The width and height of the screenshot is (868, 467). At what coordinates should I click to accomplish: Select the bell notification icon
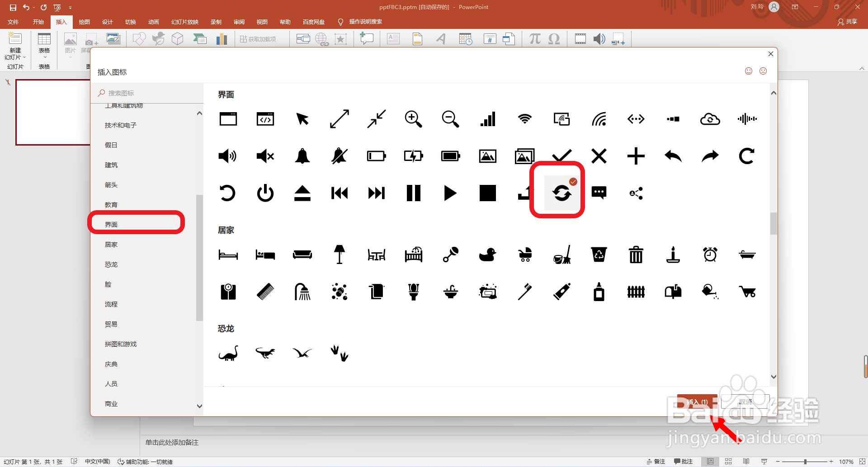302,156
